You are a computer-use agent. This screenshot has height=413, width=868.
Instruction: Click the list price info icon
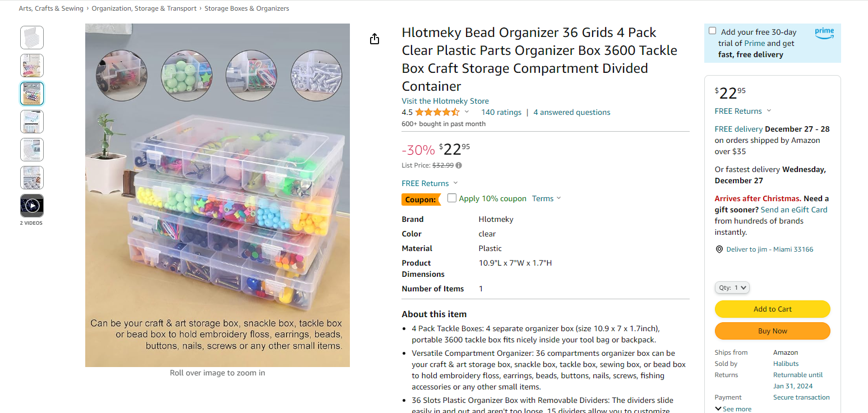tap(459, 165)
